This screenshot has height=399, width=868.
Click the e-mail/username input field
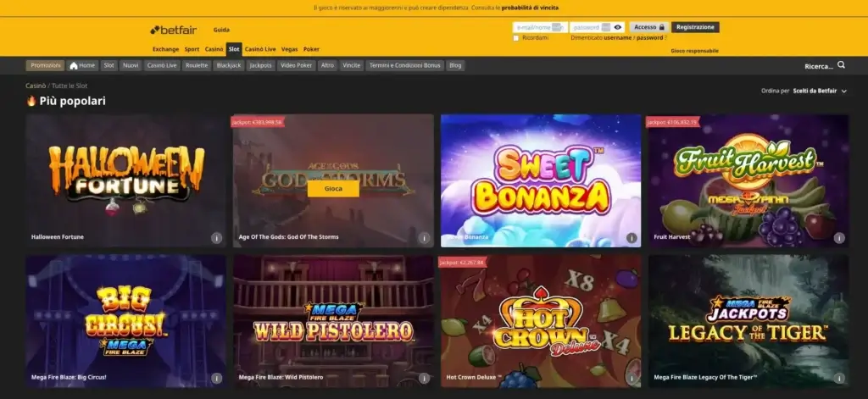(x=540, y=27)
